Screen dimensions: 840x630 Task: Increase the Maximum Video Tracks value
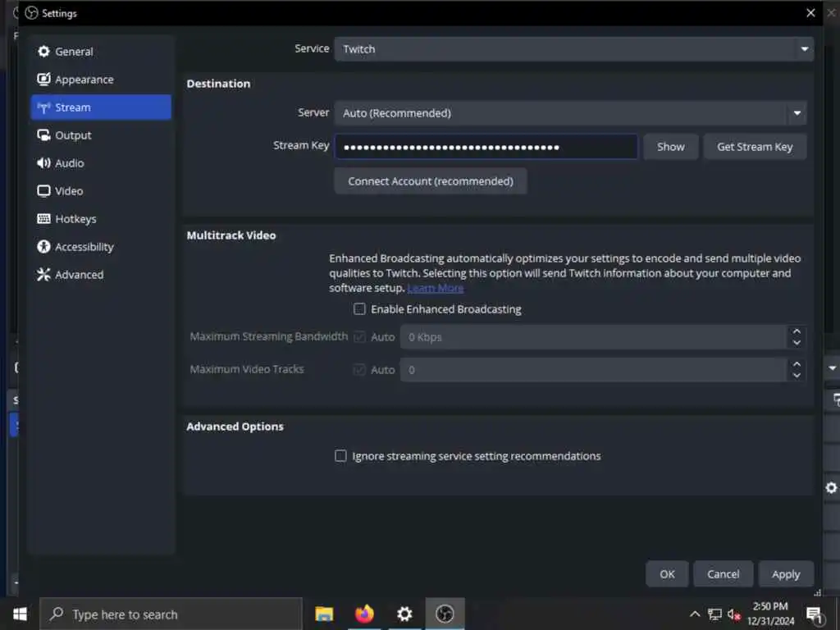(797, 364)
